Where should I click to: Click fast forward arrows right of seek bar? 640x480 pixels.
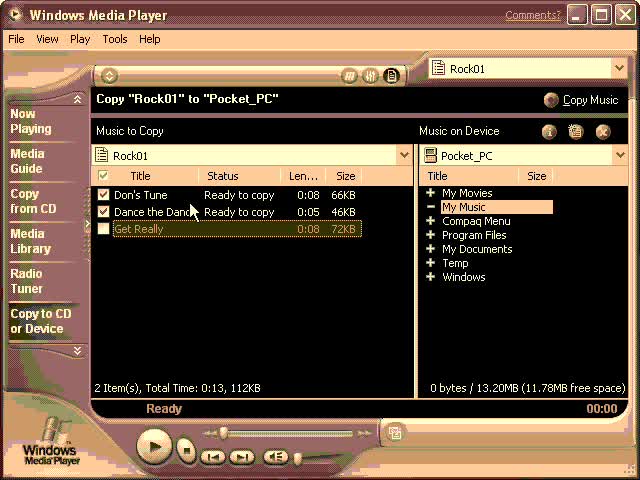coord(364,433)
